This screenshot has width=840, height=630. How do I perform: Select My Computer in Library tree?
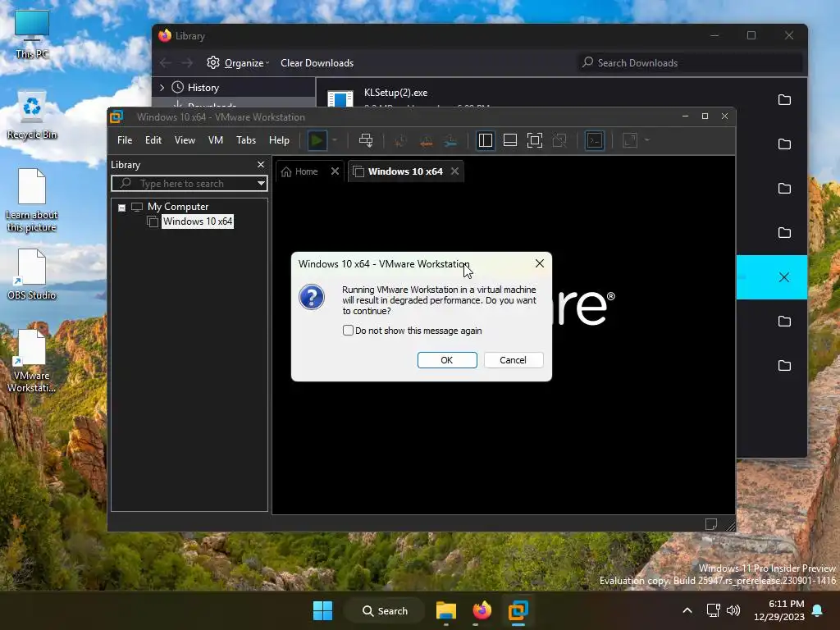[178, 207]
